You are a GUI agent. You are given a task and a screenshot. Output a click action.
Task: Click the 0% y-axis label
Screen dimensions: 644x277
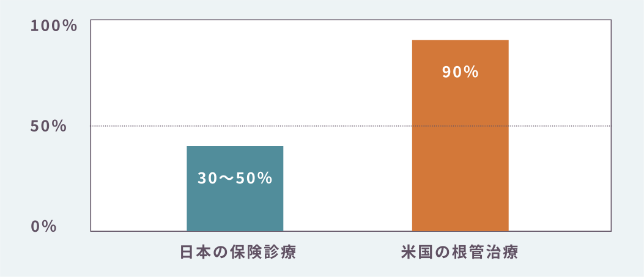click(x=44, y=226)
